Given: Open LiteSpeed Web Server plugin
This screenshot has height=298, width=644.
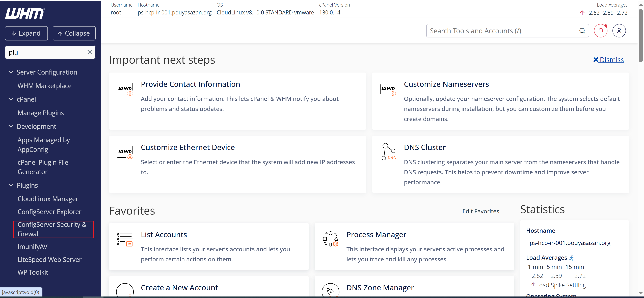Looking at the screenshot, I should click(49, 259).
